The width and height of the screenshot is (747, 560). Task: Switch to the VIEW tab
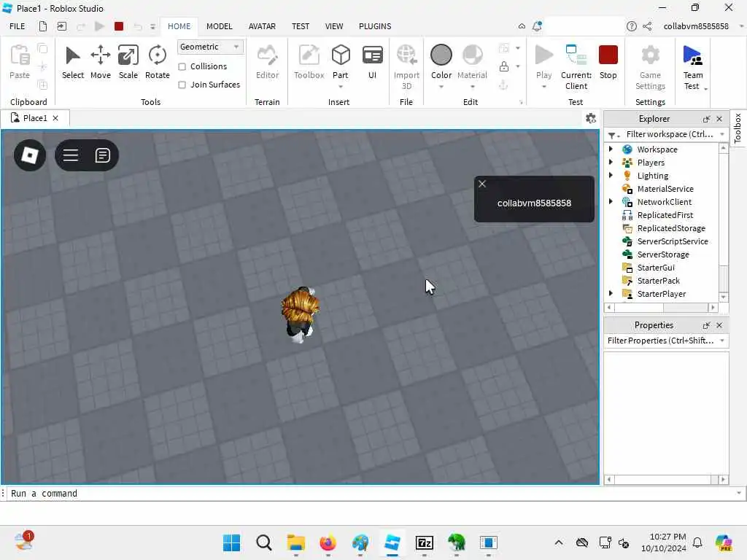(334, 26)
